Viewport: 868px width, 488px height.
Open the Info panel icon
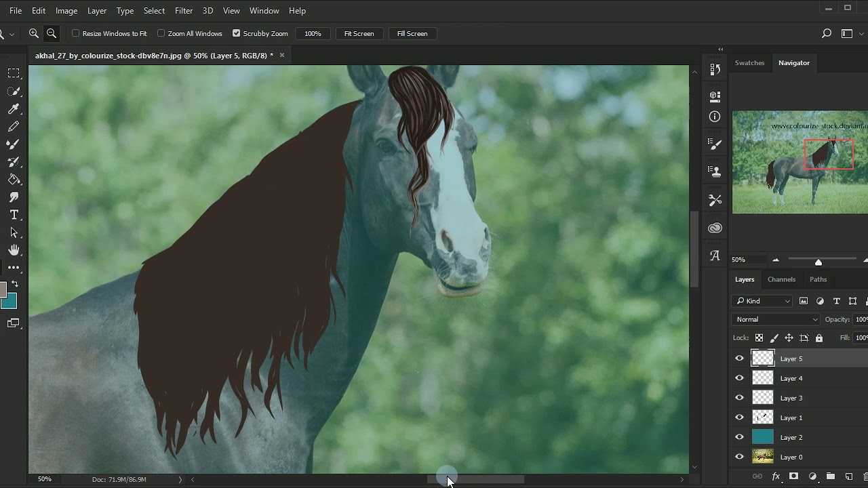[x=715, y=117]
